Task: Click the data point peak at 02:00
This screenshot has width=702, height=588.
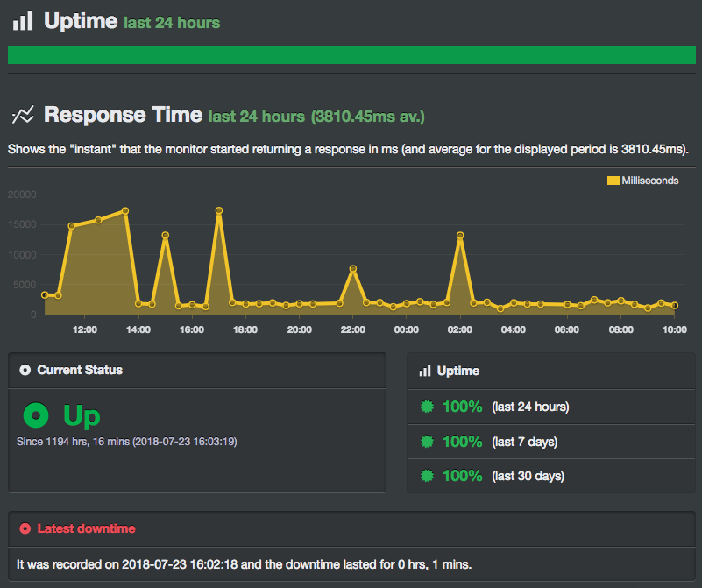Action: pos(460,236)
